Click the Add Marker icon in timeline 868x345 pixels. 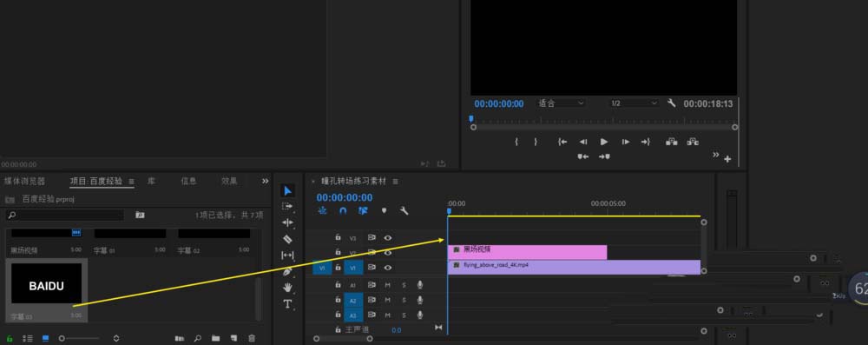[x=385, y=211]
